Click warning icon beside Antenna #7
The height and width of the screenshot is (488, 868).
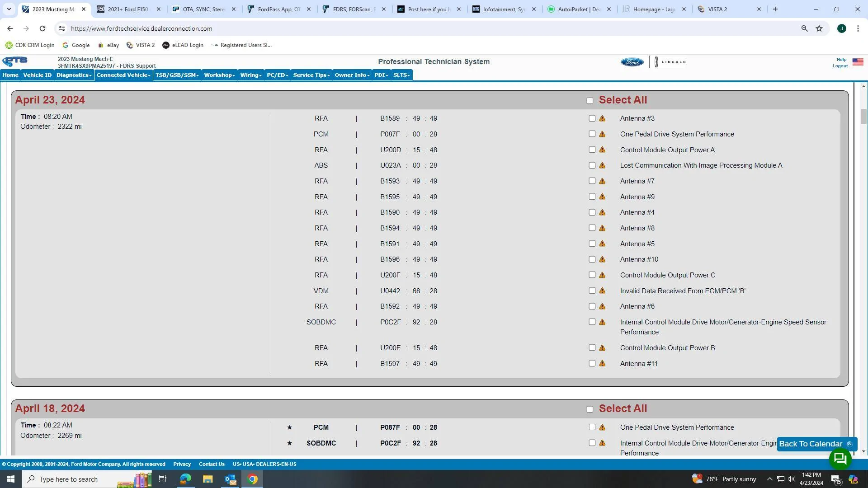(x=602, y=181)
